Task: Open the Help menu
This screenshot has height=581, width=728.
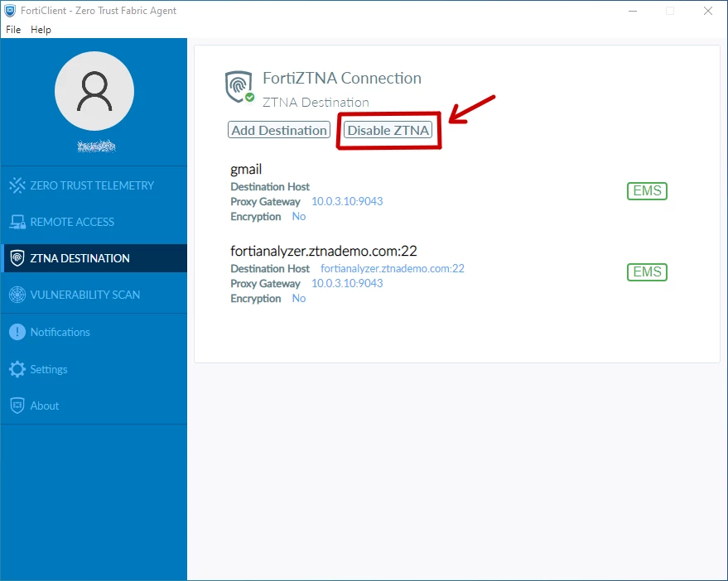Action: click(x=41, y=29)
